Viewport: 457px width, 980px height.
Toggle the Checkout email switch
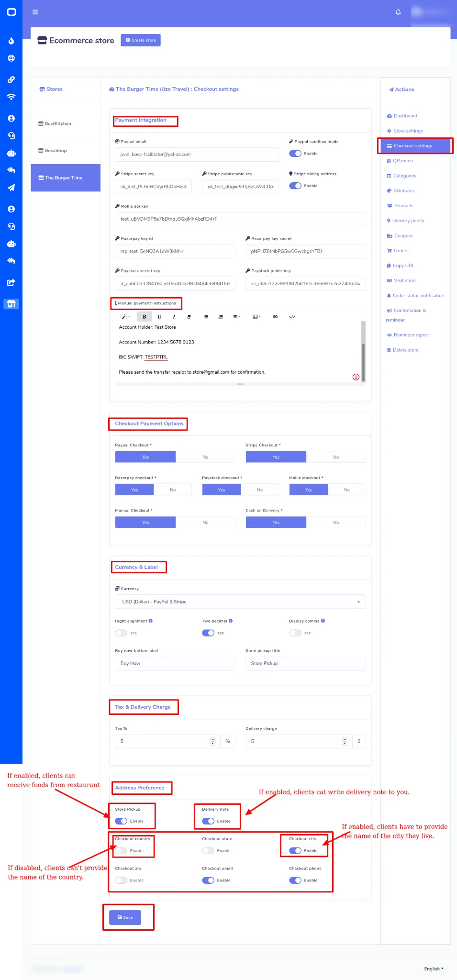click(208, 880)
